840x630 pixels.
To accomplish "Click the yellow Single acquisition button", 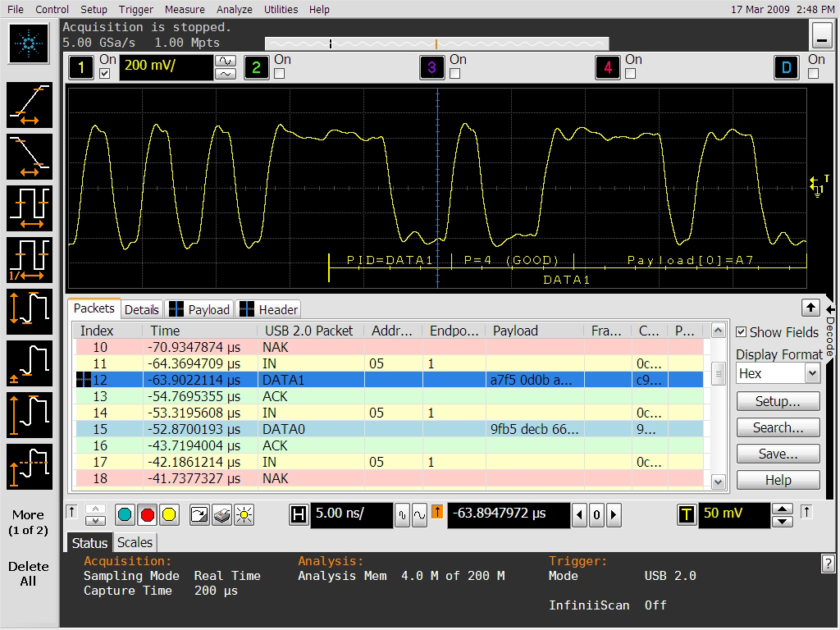I will (x=169, y=515).
